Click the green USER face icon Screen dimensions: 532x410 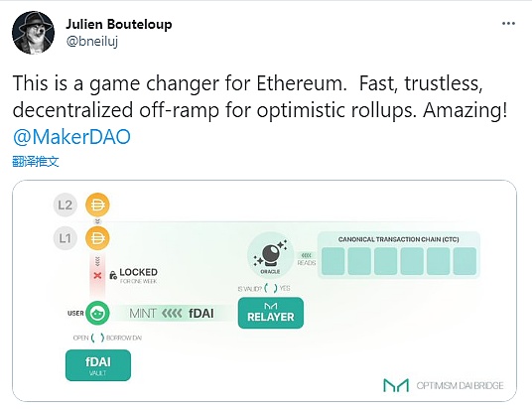(97, 313)
